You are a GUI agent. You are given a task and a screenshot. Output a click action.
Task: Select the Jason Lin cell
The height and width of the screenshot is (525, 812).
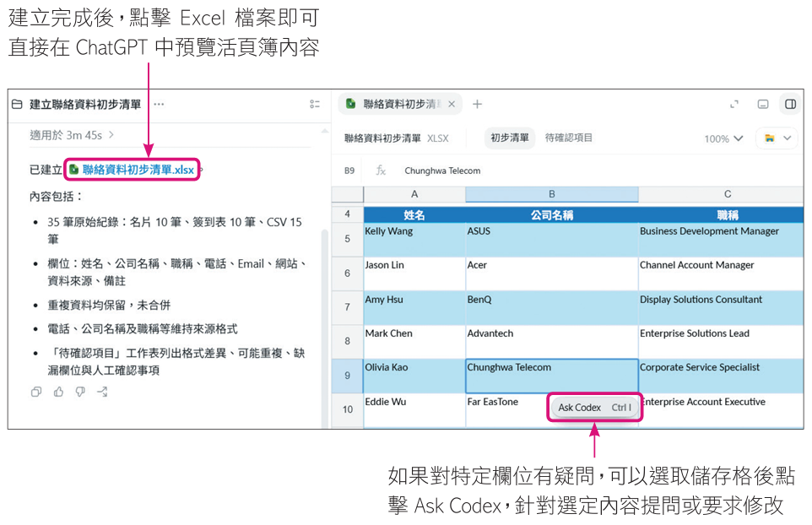[414, 273]
